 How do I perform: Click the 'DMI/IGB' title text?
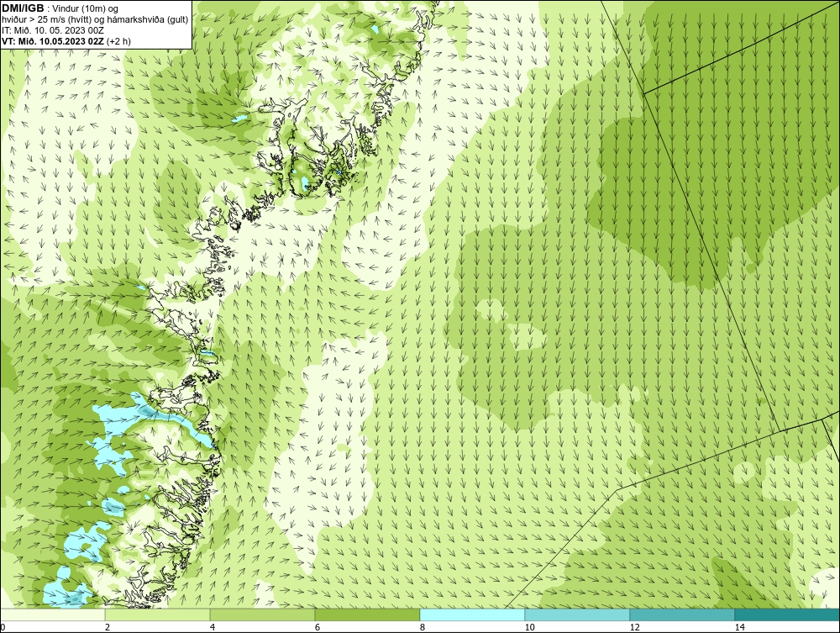point(23,8)
